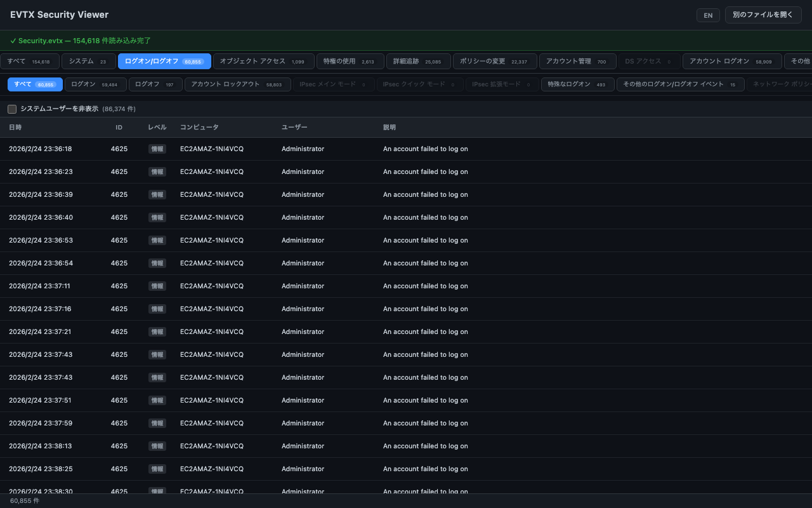Click the コンピュータ column header

pos(199,128)
